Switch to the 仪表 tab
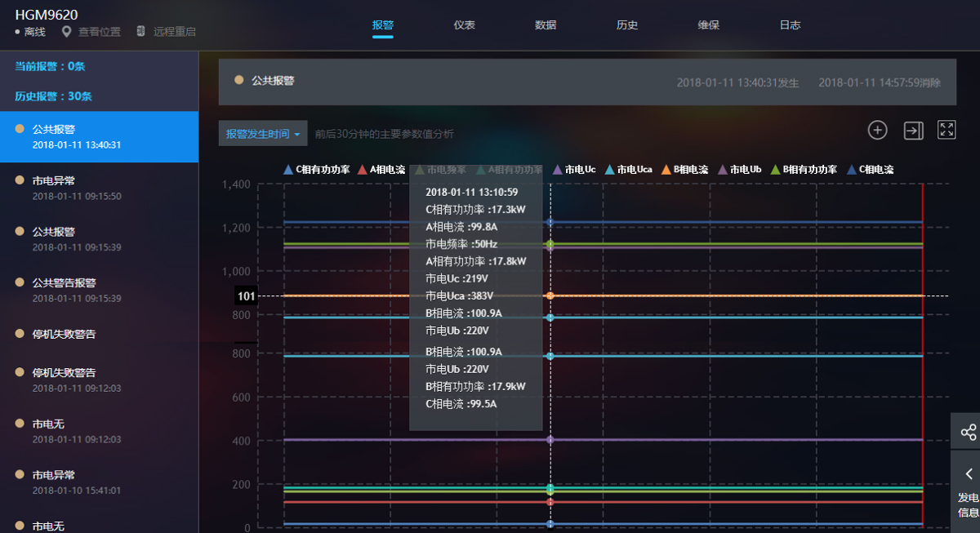980x533 pixels. (x=464, y=25)
